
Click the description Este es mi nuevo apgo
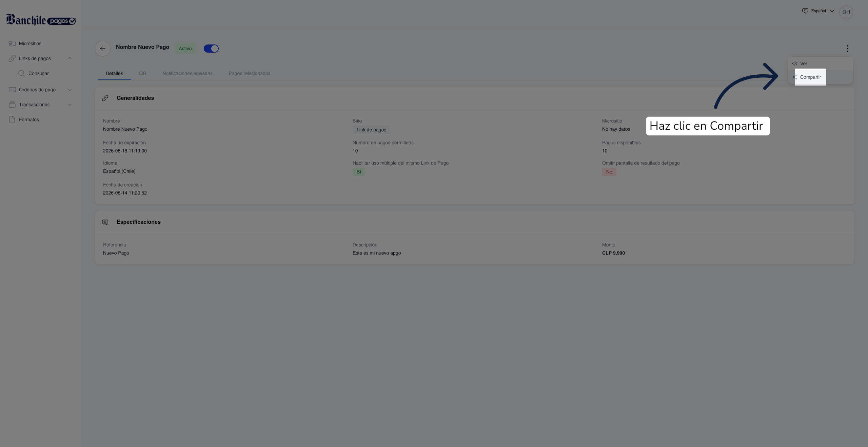tap(377, 253)
